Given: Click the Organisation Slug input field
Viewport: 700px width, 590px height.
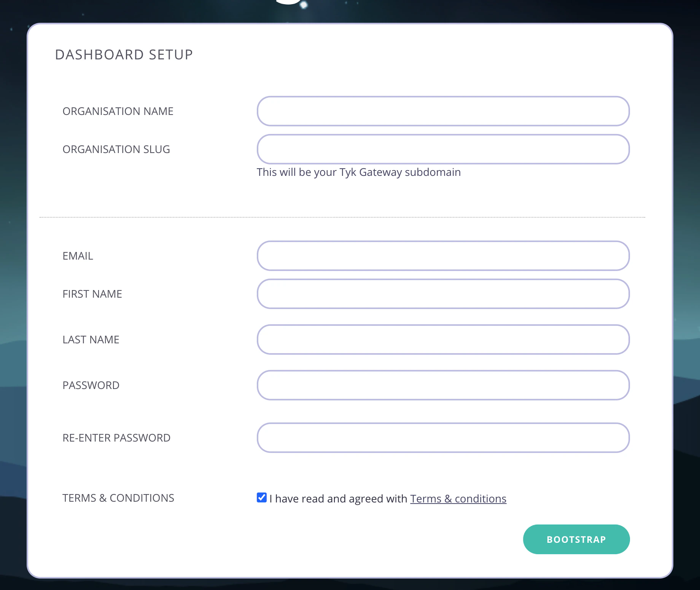Looking at the screenshot, I should (x=442, y=149).
